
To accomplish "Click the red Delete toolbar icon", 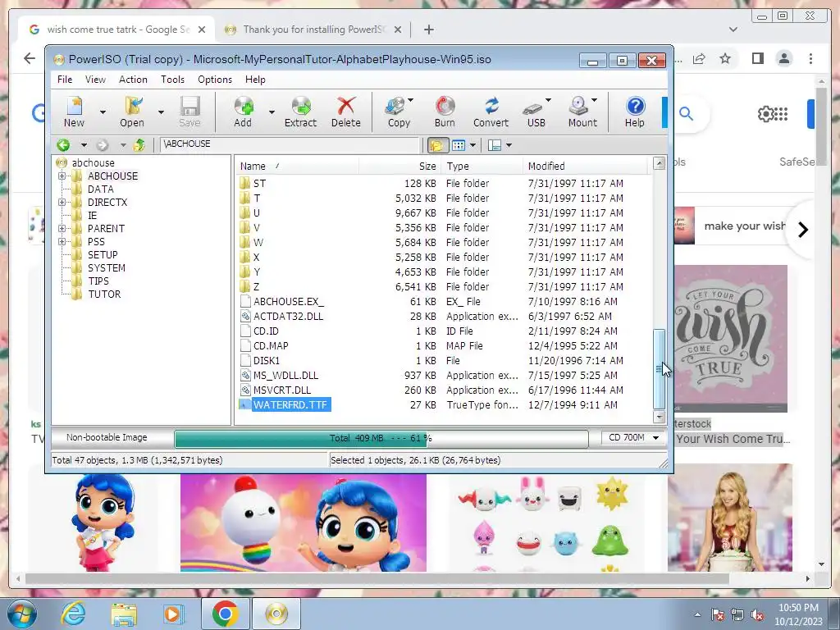I will tap(346, 112).
